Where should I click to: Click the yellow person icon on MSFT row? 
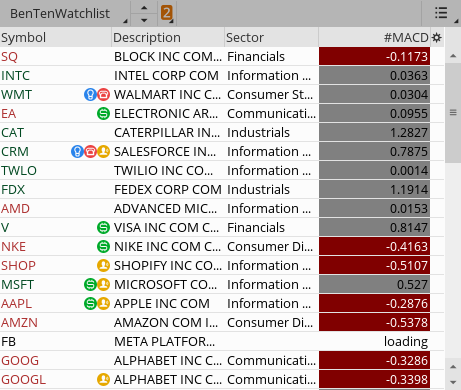104,285
